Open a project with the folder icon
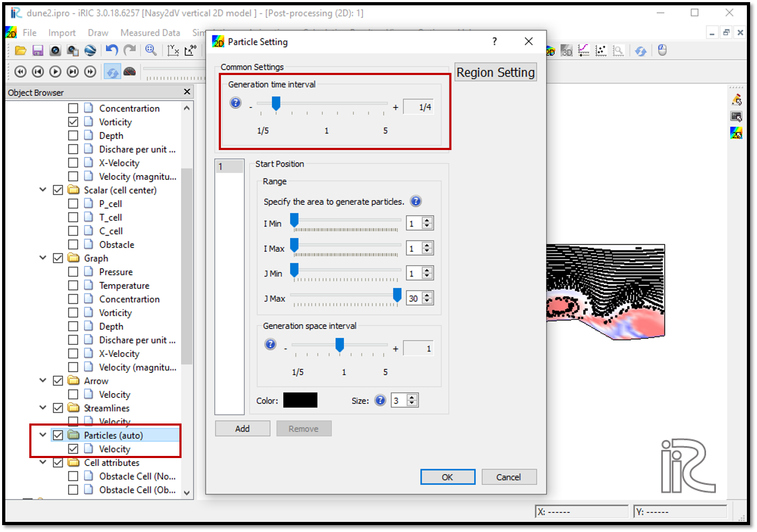Viewport: 757px width, 532px height. [x=20, y=51]
